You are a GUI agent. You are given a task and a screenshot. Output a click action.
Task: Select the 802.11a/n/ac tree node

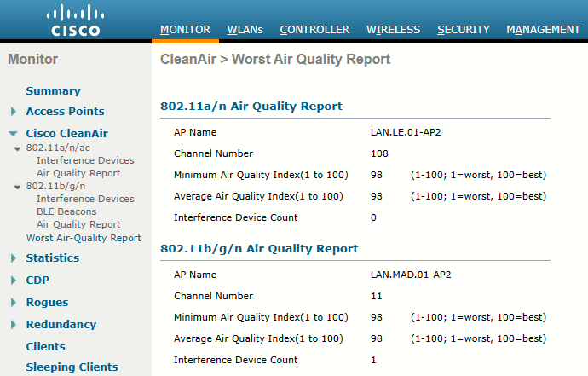click(x=58, y=148)
